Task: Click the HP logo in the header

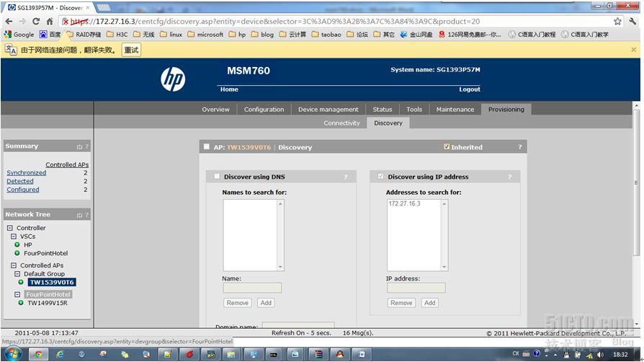Action: pos(173,79)
